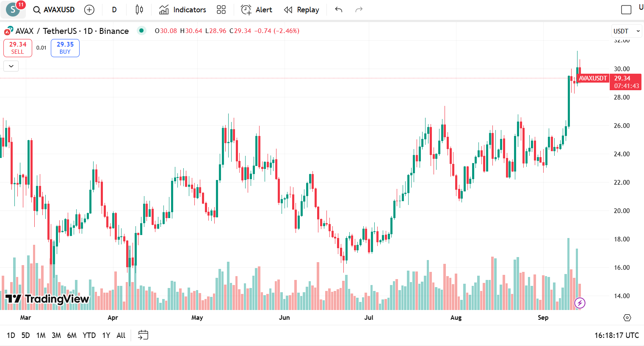Click the add symbol plus icon
Viewport: 644px width, 346px height.
[89, 10]
